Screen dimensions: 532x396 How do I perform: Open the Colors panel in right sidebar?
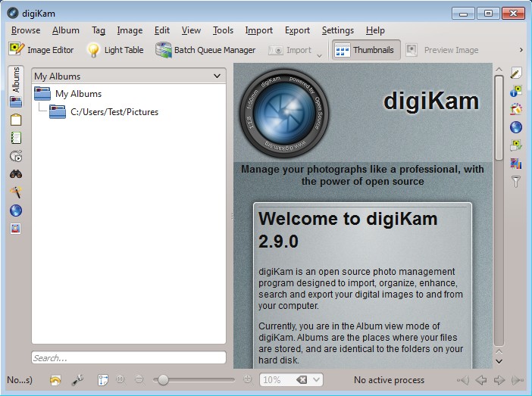(x=516, y=164)
